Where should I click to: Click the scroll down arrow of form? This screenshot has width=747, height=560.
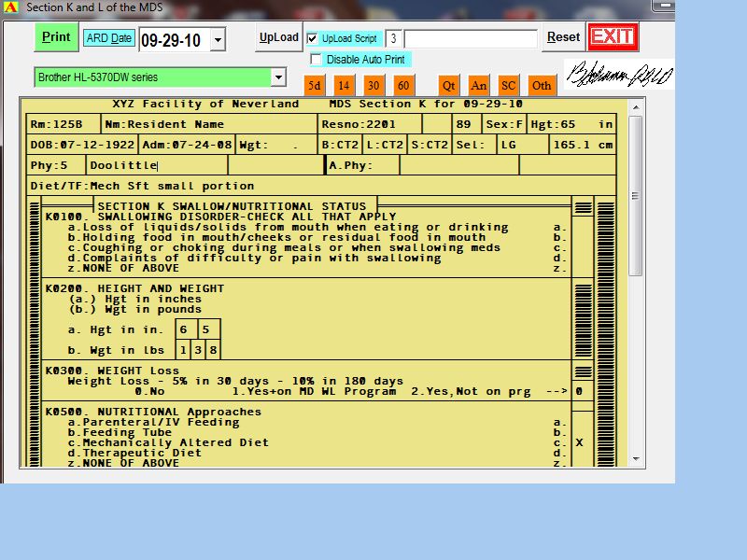(x=636, y=458)
